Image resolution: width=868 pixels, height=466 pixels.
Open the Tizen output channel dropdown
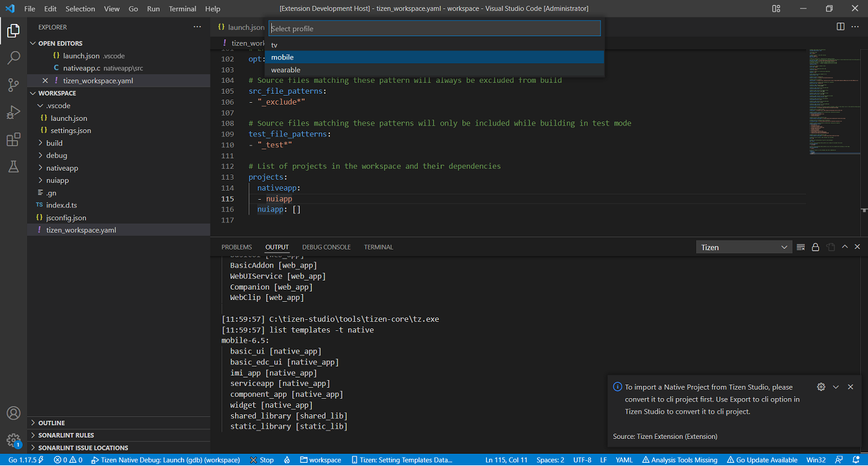click(x=744, y=247)
